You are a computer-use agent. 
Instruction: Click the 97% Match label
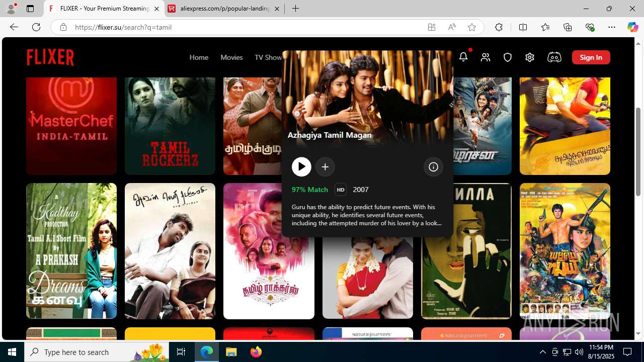coord(309,190)
